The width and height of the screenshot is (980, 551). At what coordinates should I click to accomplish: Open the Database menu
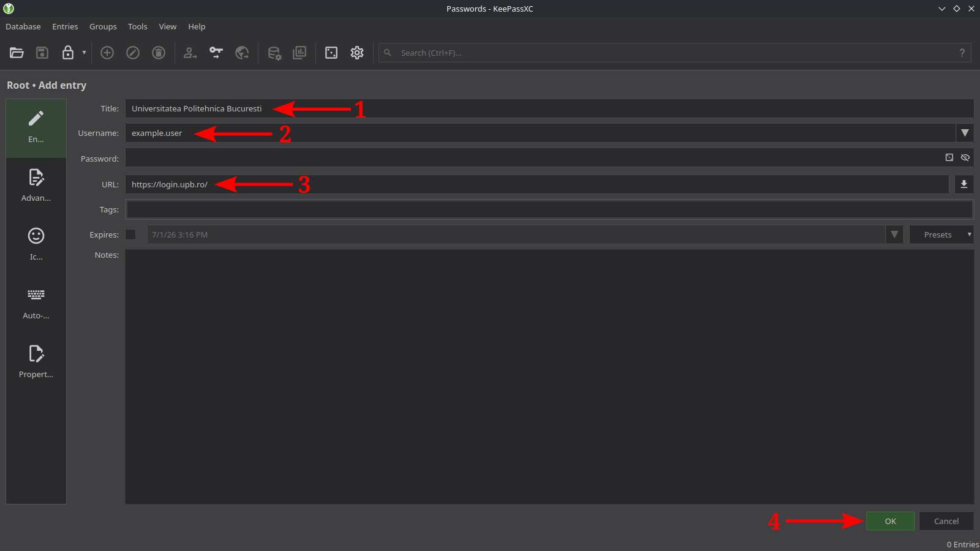click(x=23, y=26)
